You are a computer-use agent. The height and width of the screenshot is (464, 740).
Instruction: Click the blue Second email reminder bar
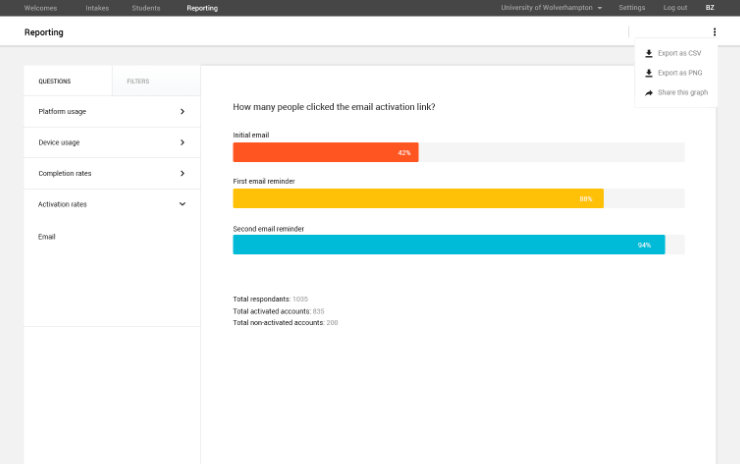click(x=448, y=245)
